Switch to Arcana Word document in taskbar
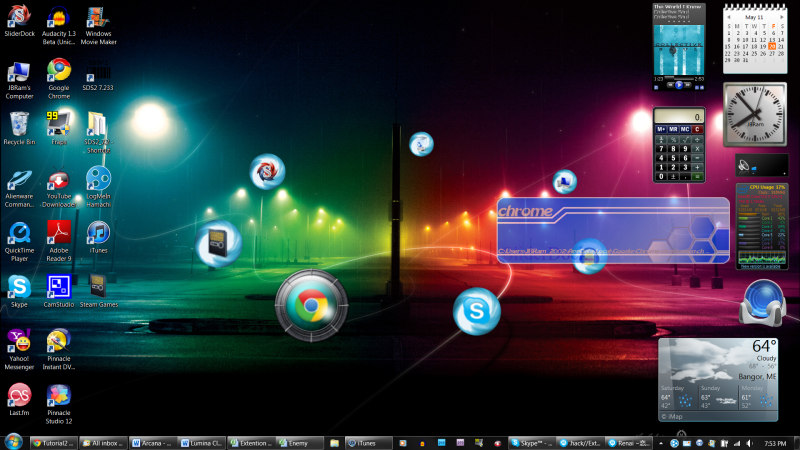Image resolution: width=800 pixels, height=450 pixels. 153,443
